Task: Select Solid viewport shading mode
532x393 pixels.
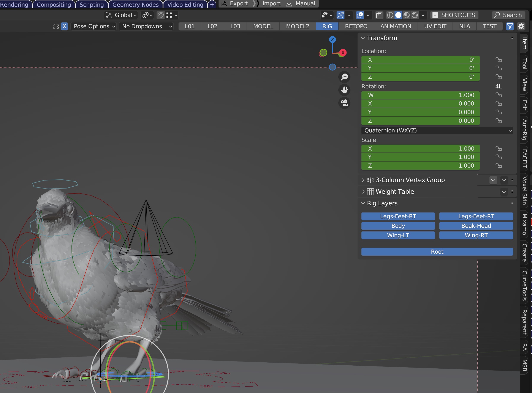Action: coord(398,15)
